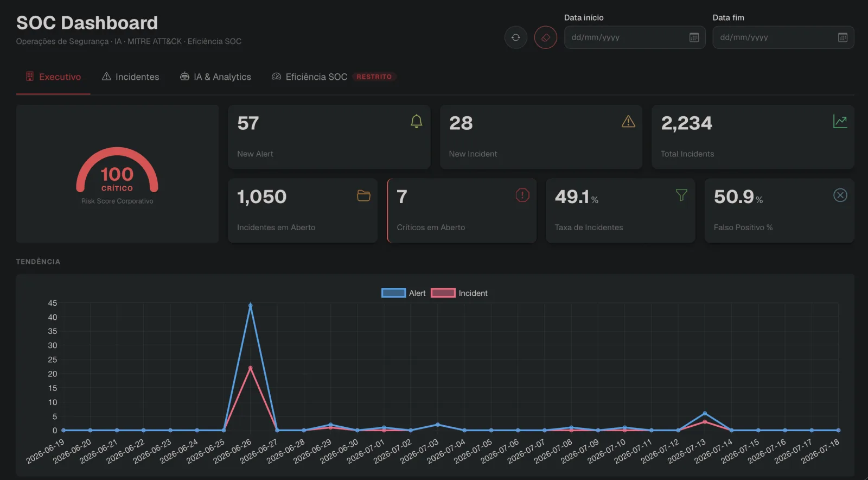868x480 pixels.
Task: Click the New Alert value 57
Action: point(248,123)
